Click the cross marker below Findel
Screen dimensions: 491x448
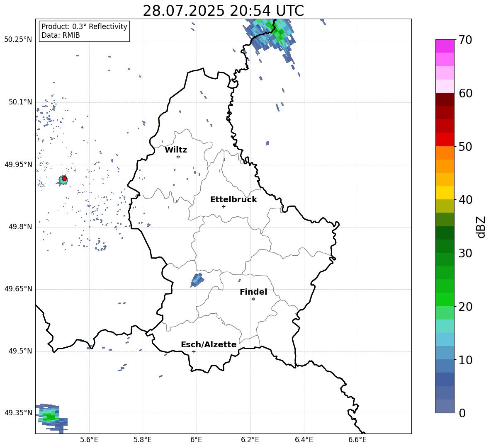click(x=253, y=299)
